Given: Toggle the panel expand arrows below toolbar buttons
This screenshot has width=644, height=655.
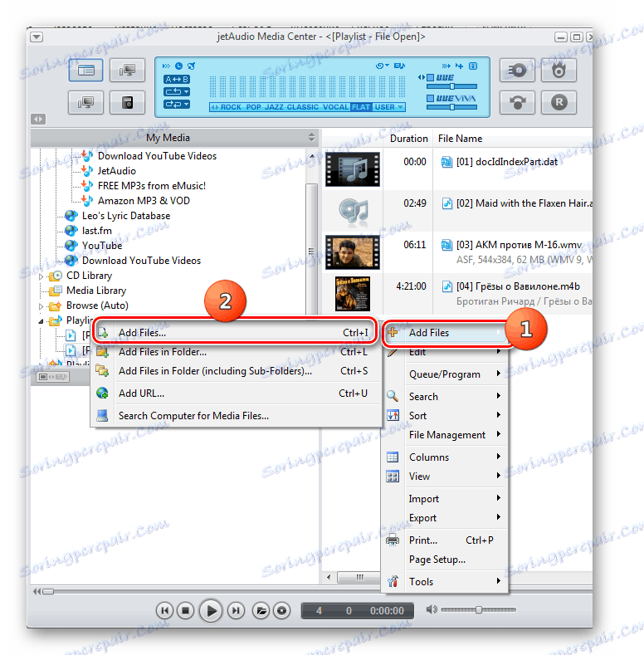Looking at the screenshot, I should point(38,119).
